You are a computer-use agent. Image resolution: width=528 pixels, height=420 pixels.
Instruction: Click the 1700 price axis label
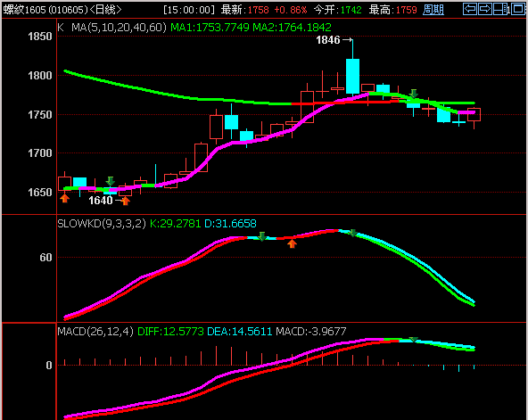pyautogui.click(x=40, y=153)
